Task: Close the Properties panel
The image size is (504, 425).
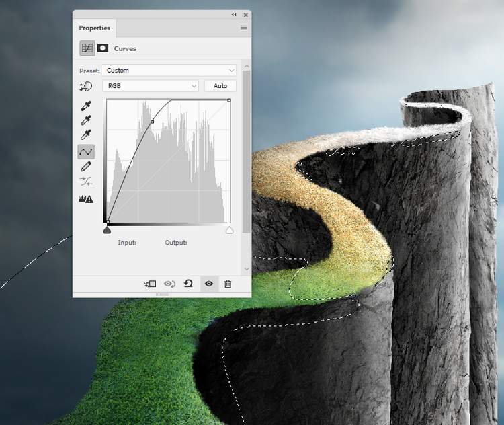Action: click(x=245, y=15)
